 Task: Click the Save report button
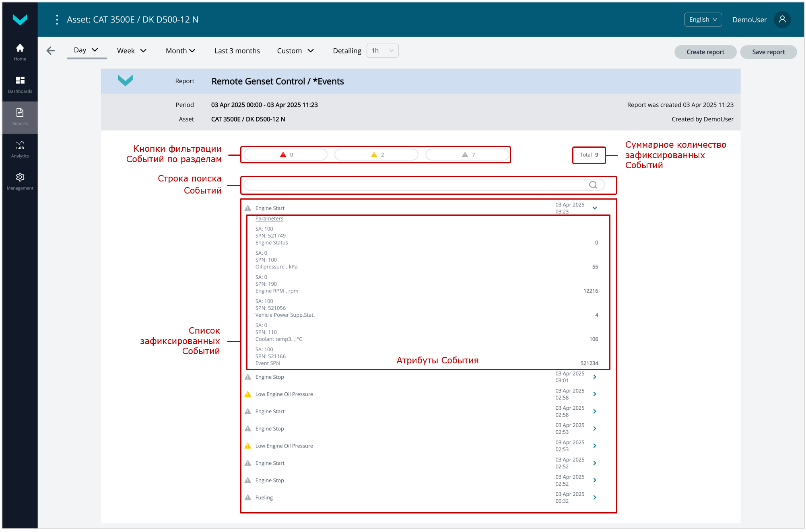coord(768,52)
